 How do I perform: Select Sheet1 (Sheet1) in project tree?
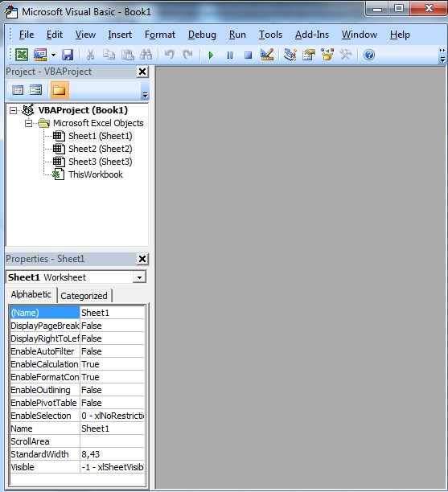(101, 136)
